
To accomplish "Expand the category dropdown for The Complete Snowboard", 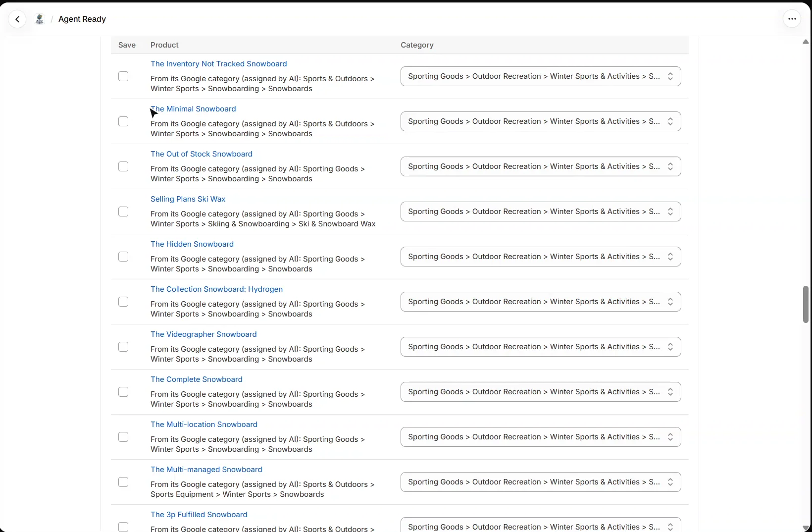I will [x=541, y=392].
